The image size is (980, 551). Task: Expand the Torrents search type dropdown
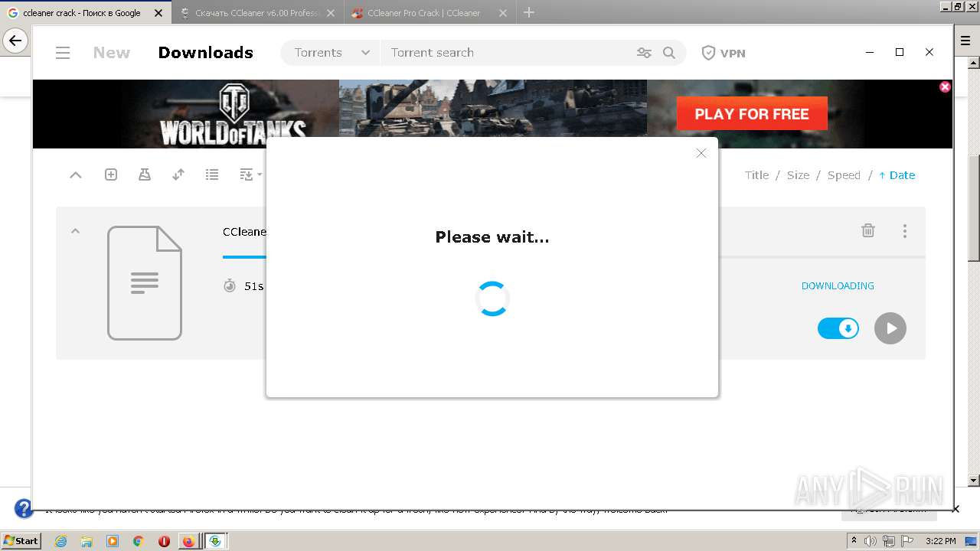[332, 53]
